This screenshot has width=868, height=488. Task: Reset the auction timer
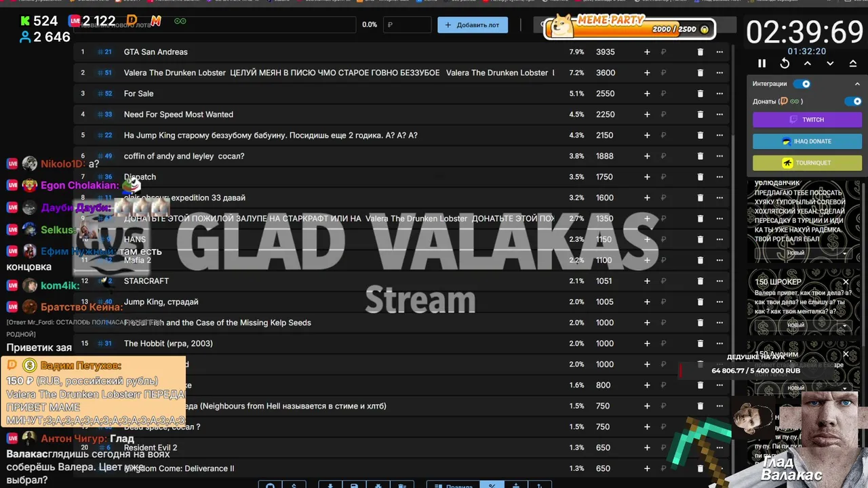[x=785, y=63]
